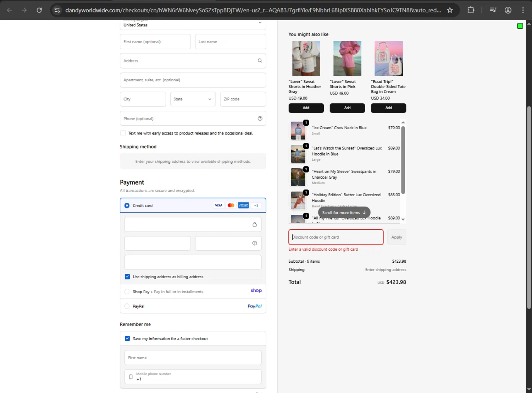Viewport: 532px width, 393px height.
Task: Click Apply discount button
Action: point(397,237)
